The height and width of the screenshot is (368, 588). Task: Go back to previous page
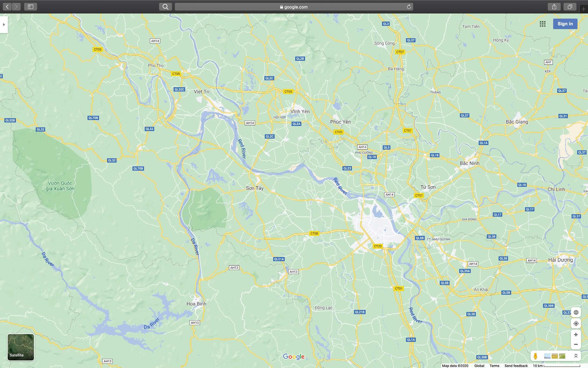(x=7, y=7)
